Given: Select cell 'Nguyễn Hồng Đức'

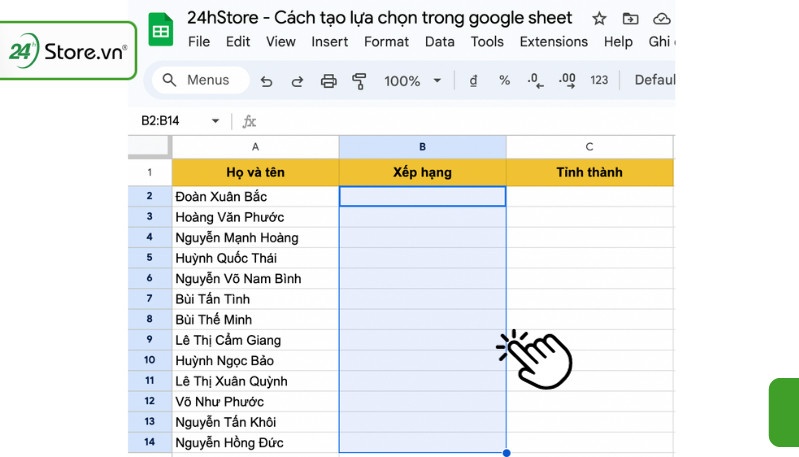Looking at the screenshot, I should [x=255, y=442].
